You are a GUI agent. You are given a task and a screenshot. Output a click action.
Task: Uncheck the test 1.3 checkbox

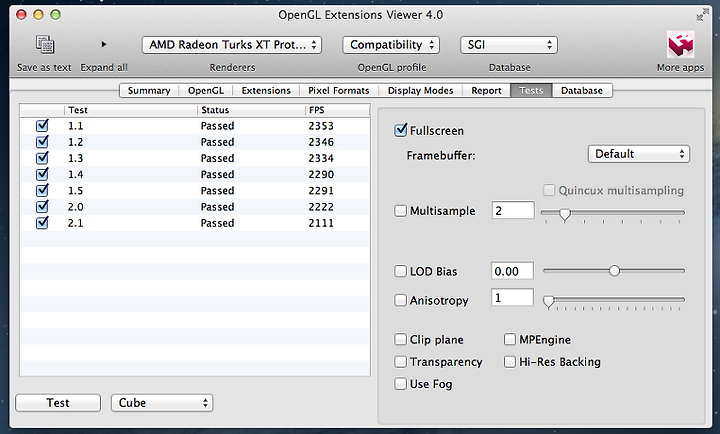(x=42, y=158)
